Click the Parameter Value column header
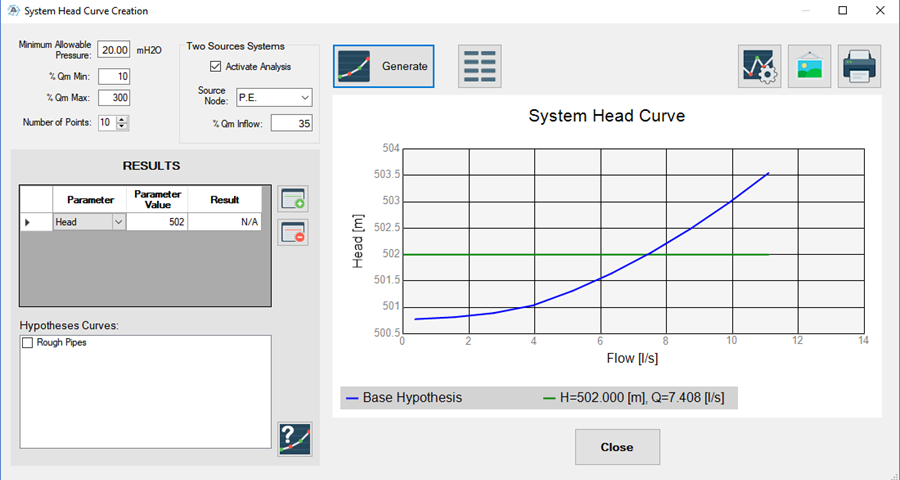The image size is (900, 480). coord(157,200)
